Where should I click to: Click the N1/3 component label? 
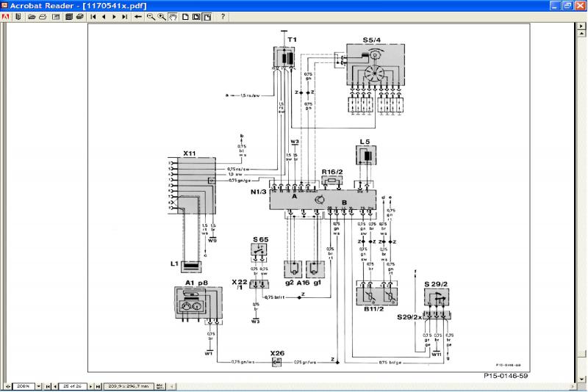point(259,192)
